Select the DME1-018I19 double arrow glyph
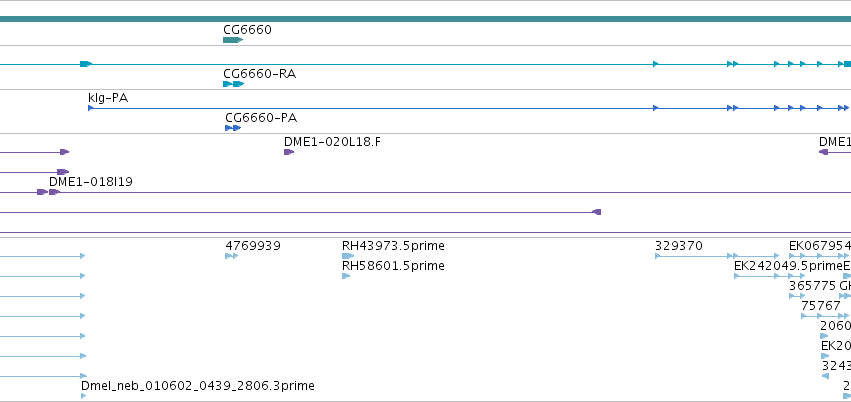 click(x=48, y=192)
